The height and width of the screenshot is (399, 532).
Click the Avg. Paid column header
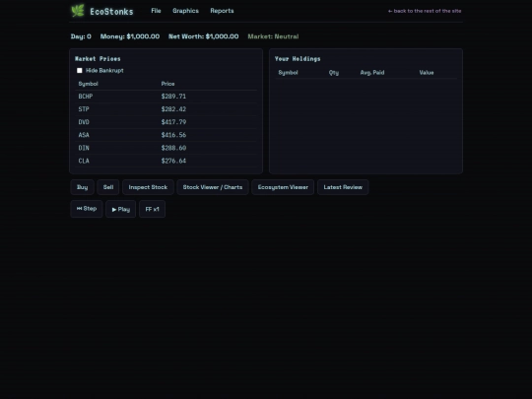point(372,73)
